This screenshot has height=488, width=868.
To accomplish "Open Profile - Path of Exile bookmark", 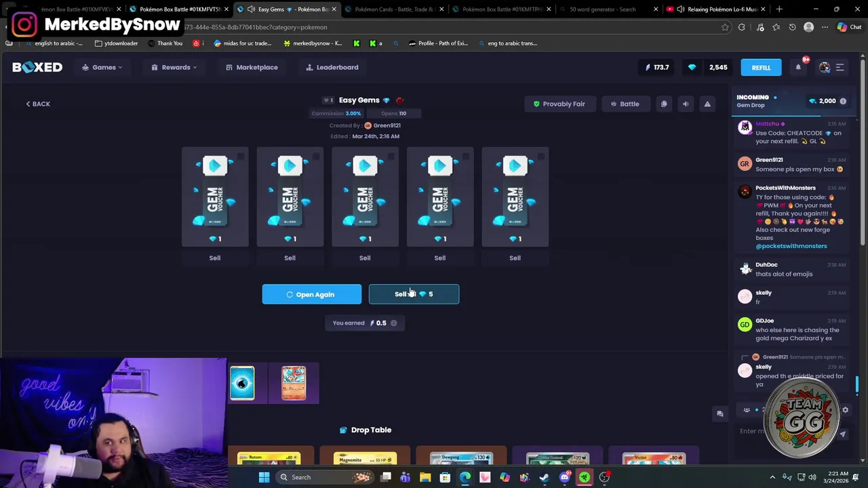I will coord(438,43).
